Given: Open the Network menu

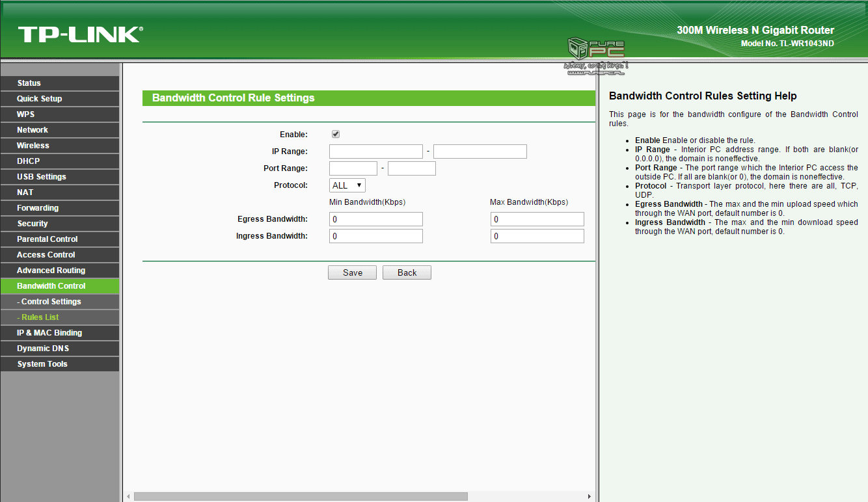Looking at the screenshot, I should 60,130.
